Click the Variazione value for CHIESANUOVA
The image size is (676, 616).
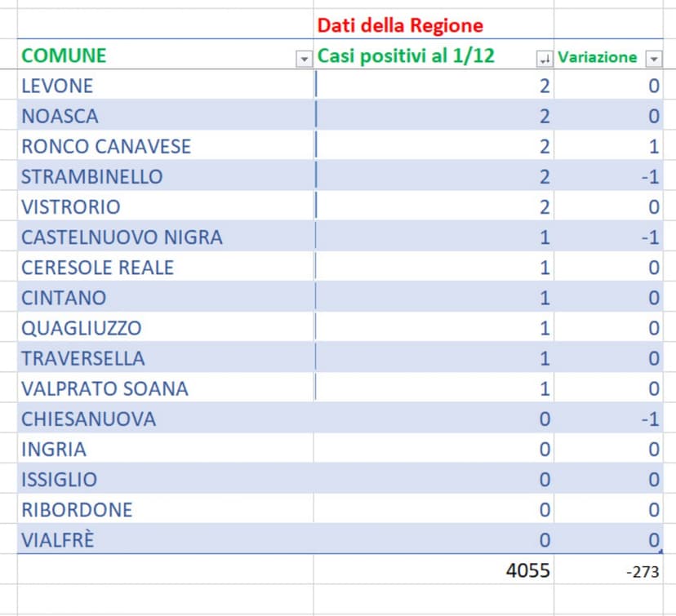pyautogui.click(x=649, y=419)
